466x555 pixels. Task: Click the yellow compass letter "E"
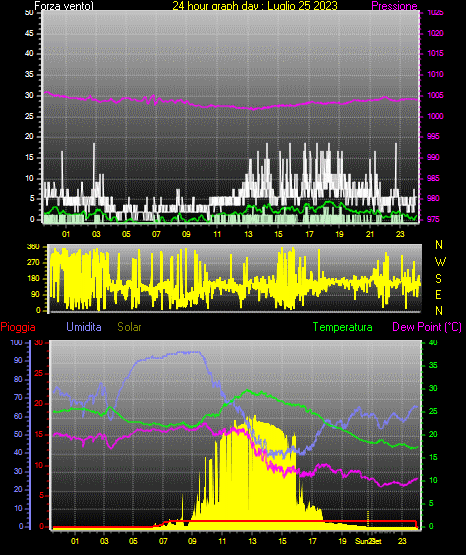tap(438, 295)
